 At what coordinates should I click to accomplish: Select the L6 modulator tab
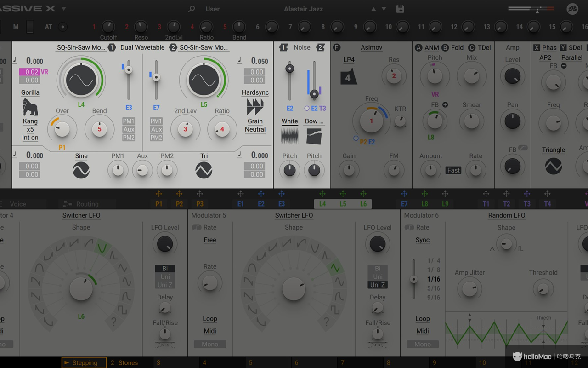[x=363, y=204]
